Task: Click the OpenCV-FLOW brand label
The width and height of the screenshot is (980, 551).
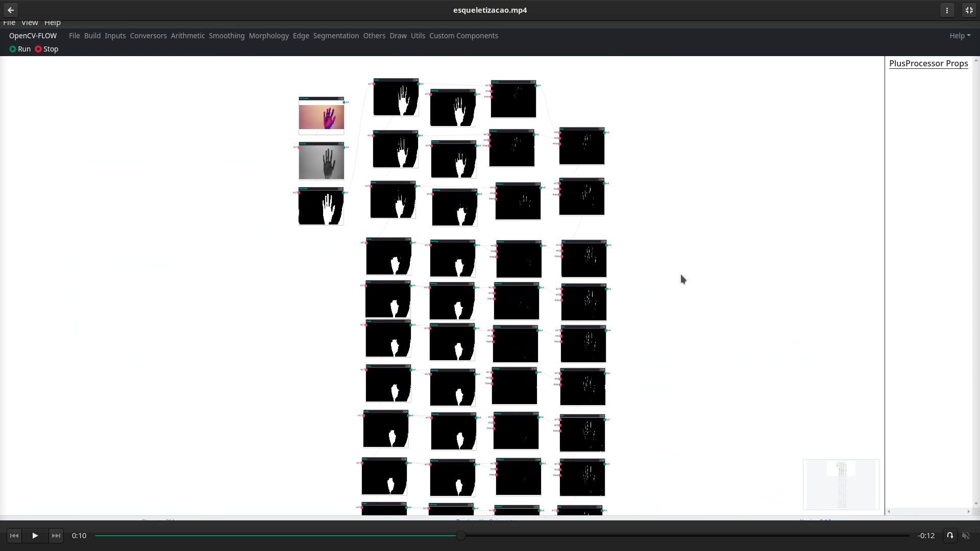Action: click(33, 36)
